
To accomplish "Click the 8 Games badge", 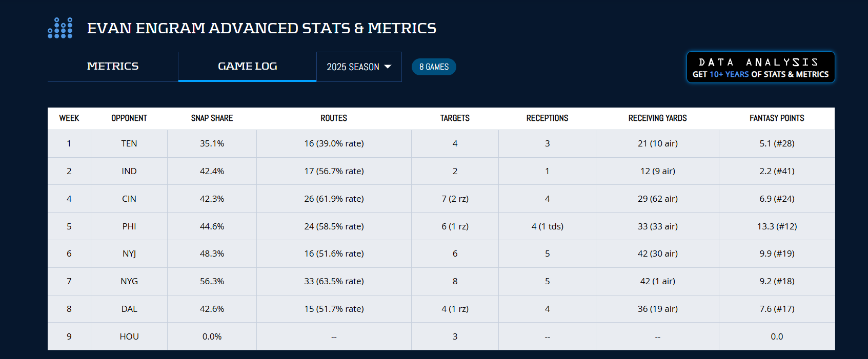I will point(434,67).
